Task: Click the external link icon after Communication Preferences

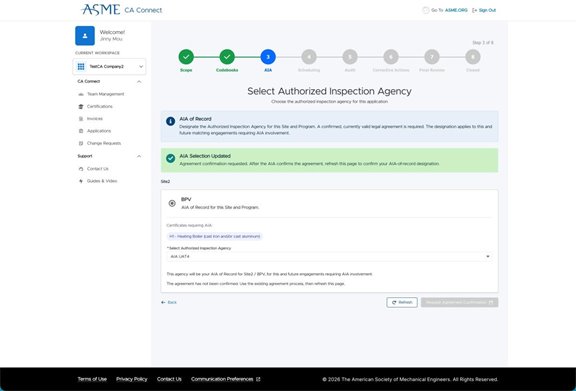Action: (x=258, y=379)
